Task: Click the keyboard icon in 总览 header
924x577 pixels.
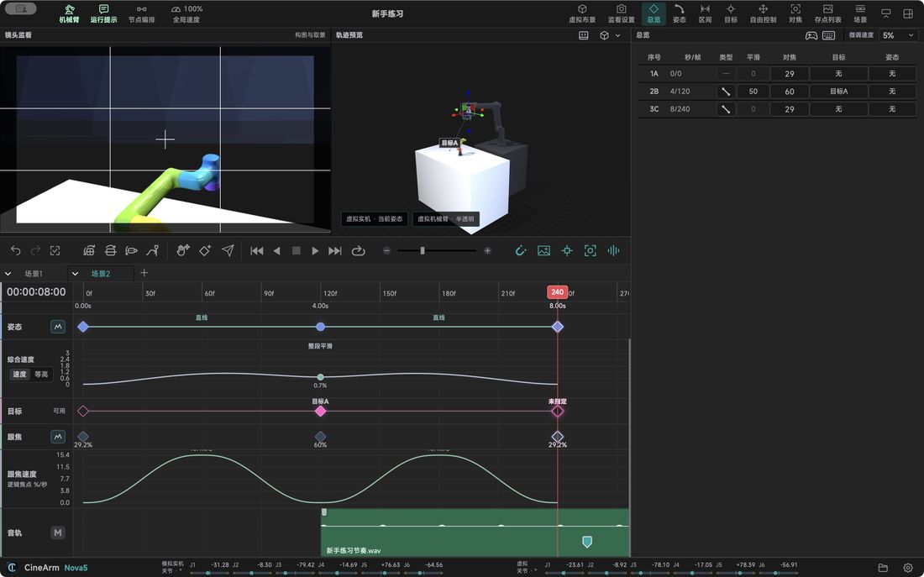Action: click(828, 35)
